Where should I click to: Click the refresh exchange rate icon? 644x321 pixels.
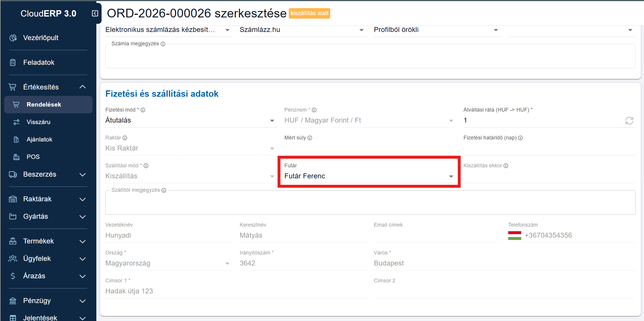[x=629, y=121]
